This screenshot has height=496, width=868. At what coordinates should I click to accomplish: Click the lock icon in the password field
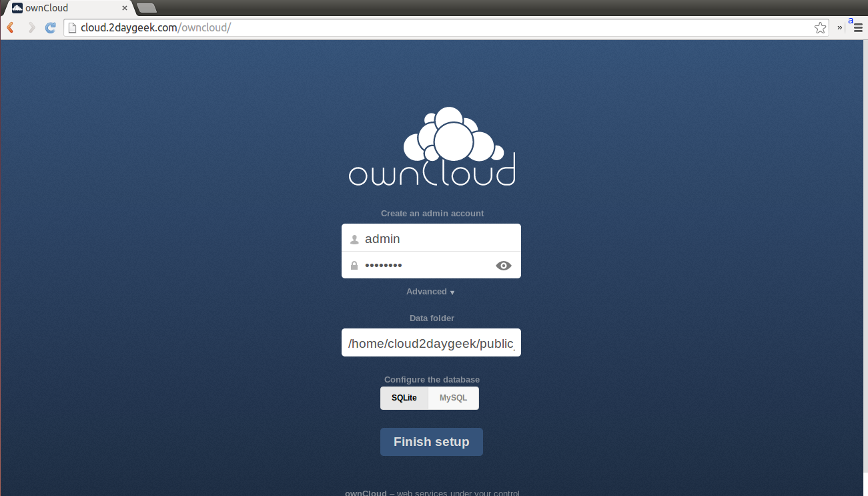coord(354,266)
